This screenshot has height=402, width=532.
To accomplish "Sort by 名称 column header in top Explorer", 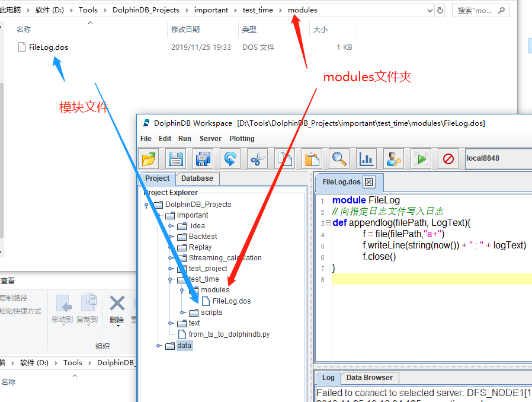I will (87, 30).
